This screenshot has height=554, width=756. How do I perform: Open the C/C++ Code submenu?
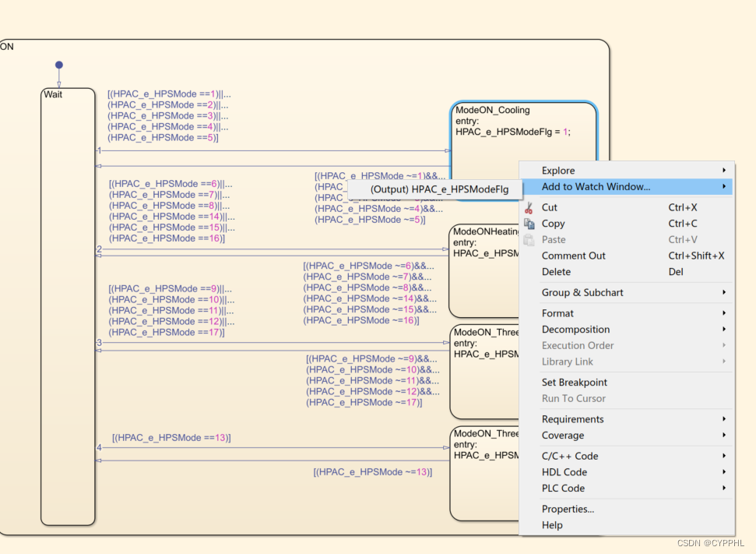(626, 456)
